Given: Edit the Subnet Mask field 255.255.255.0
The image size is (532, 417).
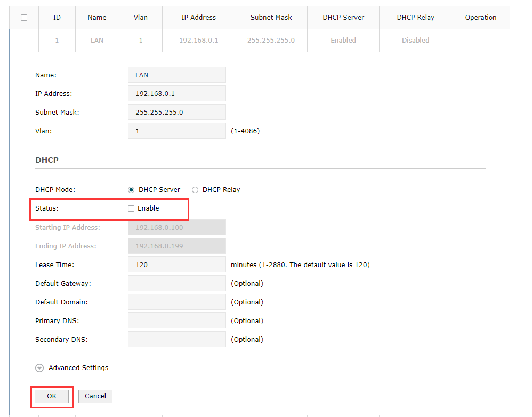Looking at the screenshot, I should pyautogui.click(x=177, y=112).
